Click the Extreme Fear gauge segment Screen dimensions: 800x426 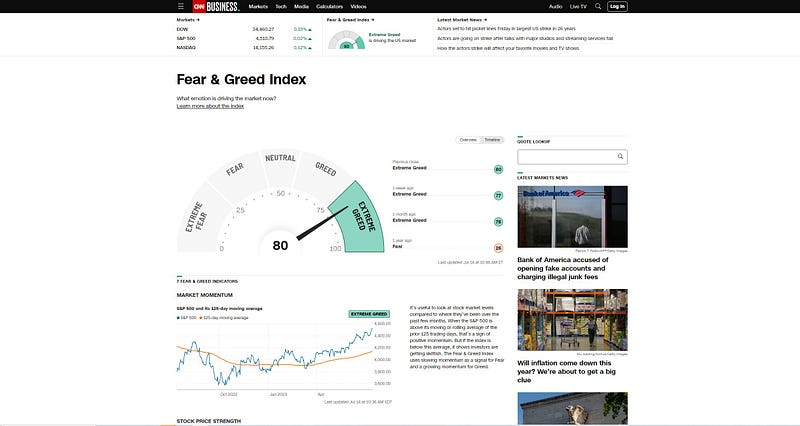pyautogui.click(x=198, y=219)
